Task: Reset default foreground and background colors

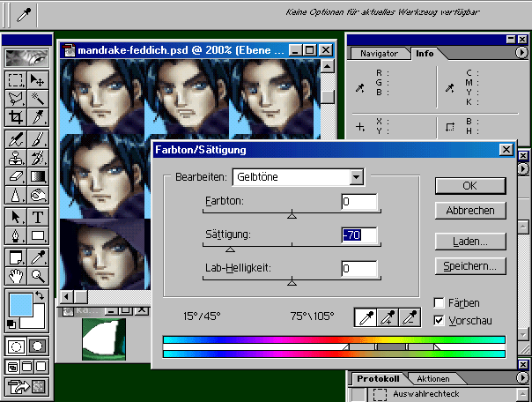Action: (x=11, y=324)
